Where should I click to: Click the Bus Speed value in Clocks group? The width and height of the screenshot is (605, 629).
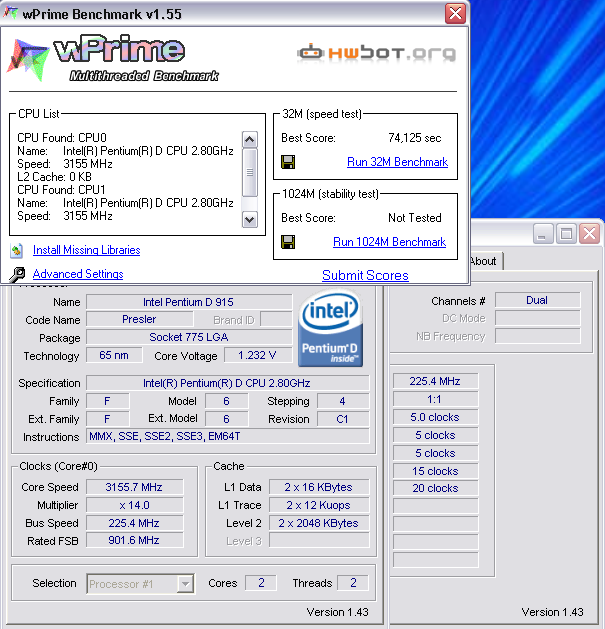[x=134, y=523]
